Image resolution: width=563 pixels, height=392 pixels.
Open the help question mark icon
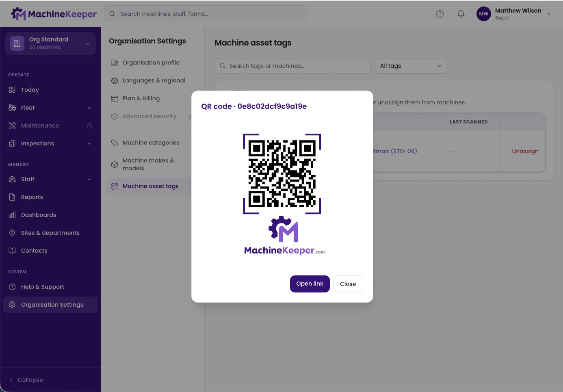click(440, 14)
